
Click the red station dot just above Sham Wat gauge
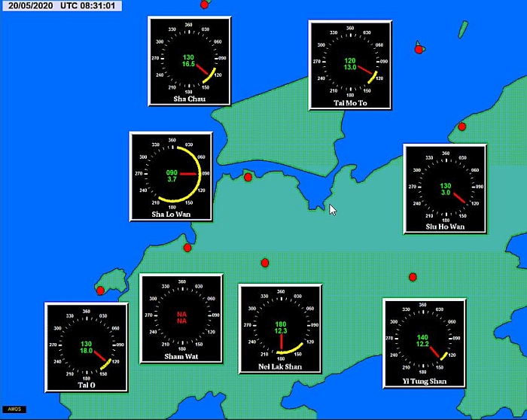point(187,248)
